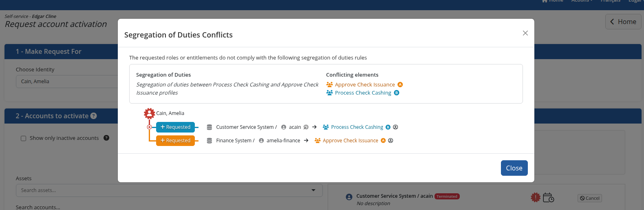The height and width of the screenshot is (210, 644).
Task: Open the Search assets dropdown
Action: coord(313,190)
